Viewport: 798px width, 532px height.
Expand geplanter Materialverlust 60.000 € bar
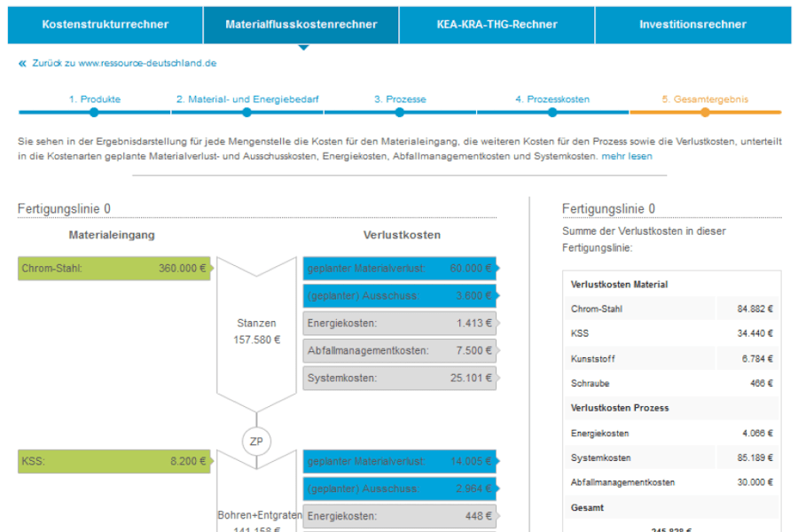399,268
